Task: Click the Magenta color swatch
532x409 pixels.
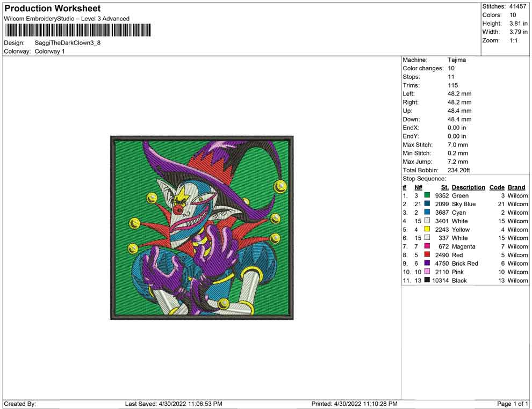Action: tap(427, 246)
